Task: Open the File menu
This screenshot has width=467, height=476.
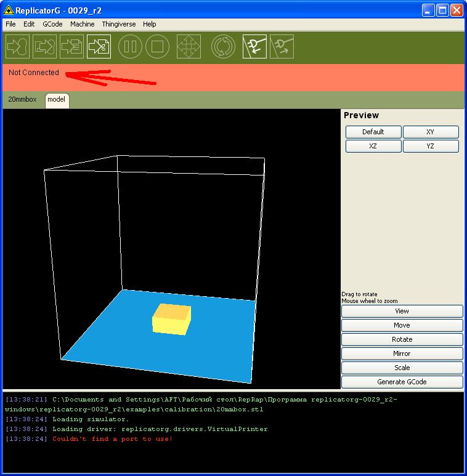Action: point(10,24)
